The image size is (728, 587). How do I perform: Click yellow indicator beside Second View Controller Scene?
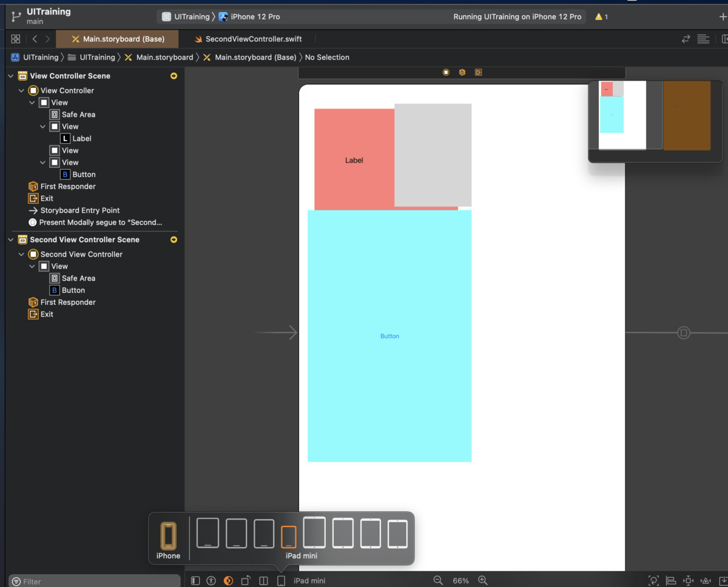pos(174,240)
